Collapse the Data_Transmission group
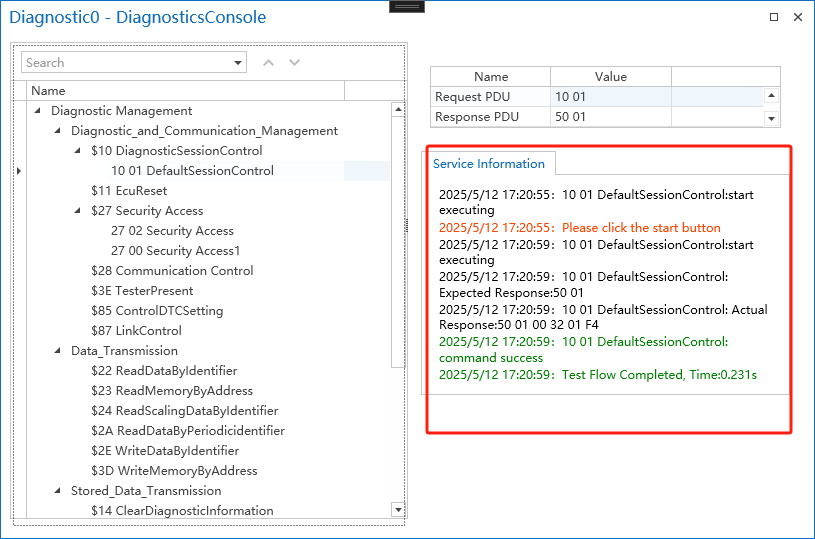 [x=58, y=351]
